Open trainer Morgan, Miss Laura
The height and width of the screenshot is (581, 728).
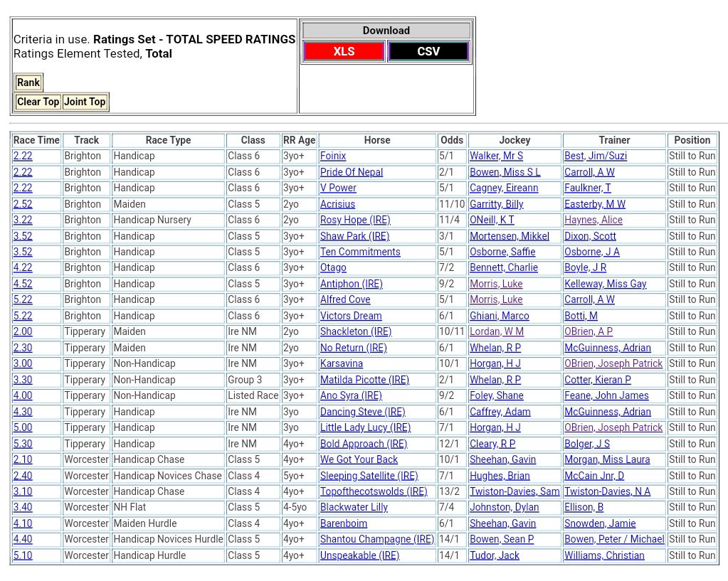click(607, 459)
